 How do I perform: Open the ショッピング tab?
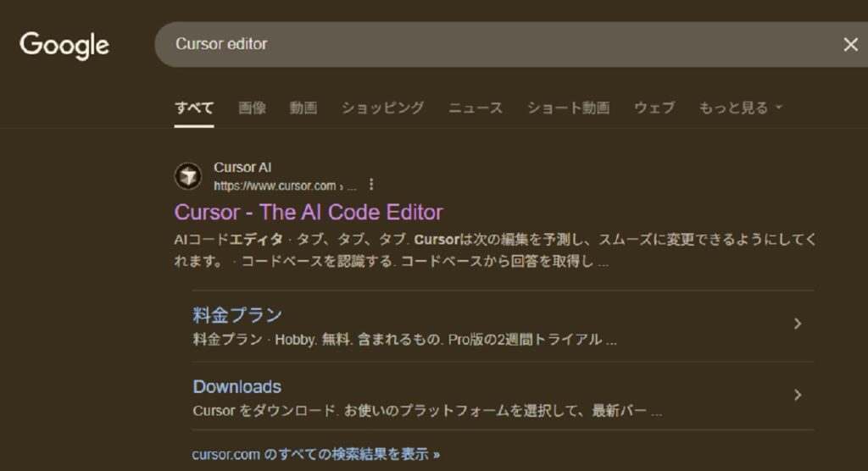[382, 108]
